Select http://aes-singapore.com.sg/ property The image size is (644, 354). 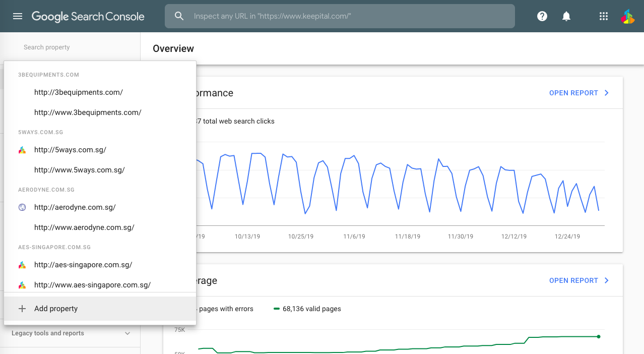tap(83, 265)
